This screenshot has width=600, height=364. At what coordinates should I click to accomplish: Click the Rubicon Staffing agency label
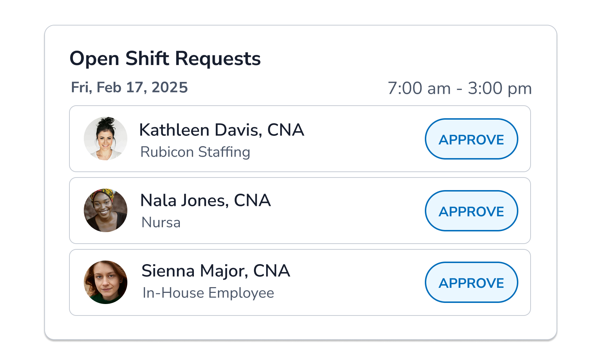click(x=195, y=152)
